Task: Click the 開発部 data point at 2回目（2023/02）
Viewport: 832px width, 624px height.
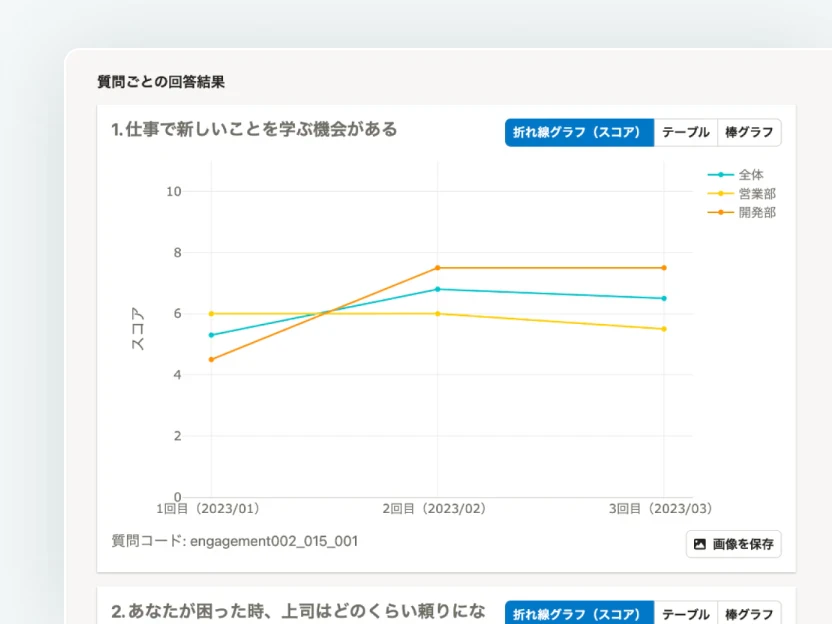Action: (438, 267)
